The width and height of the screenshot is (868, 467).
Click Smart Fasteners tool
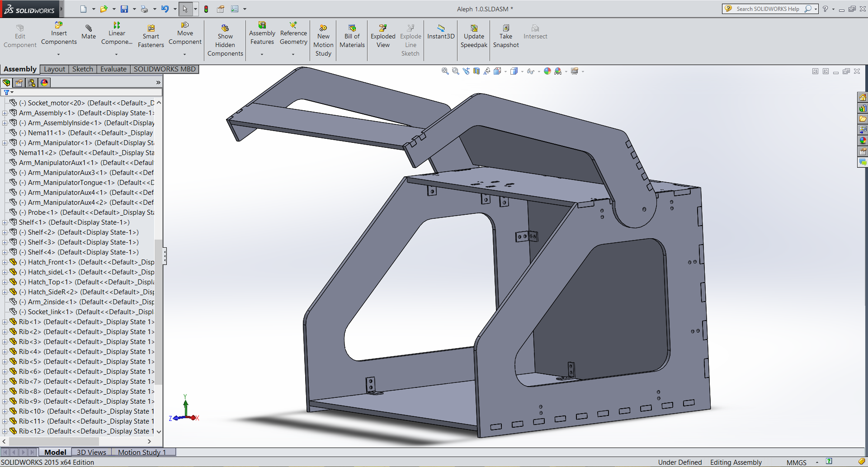click(151, 36)
